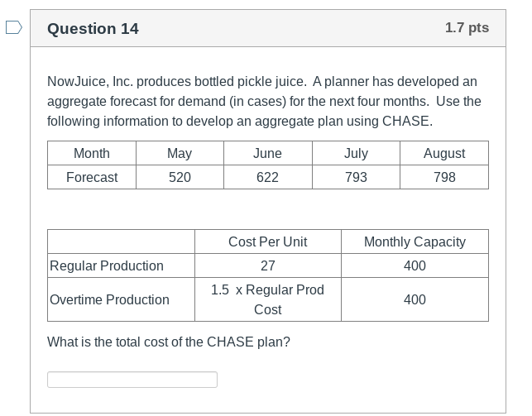Click the 1.7 pts label
Viewport: 532px width, 416px height.
point(467,28)
